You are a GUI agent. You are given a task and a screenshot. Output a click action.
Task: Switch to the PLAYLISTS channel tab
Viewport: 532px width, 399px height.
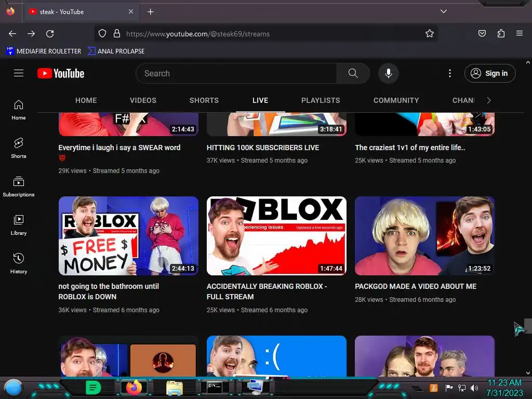[x=321, y=100]
